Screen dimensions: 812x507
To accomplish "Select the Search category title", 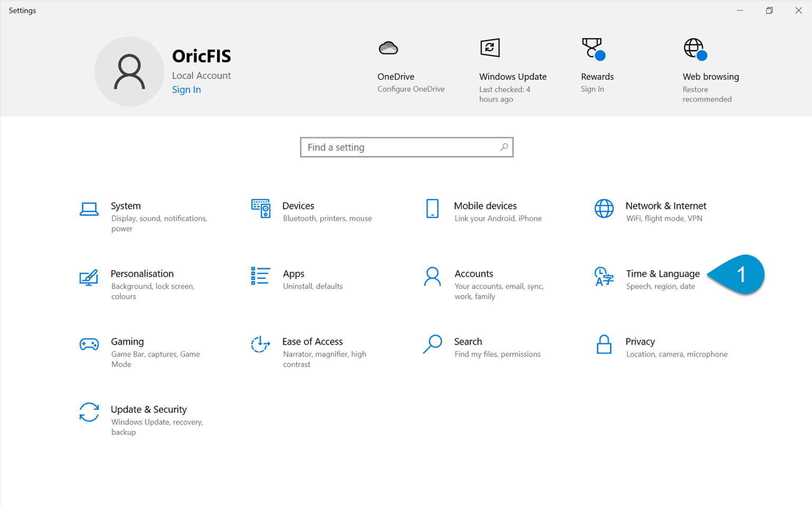I will (x=468, y=341).
